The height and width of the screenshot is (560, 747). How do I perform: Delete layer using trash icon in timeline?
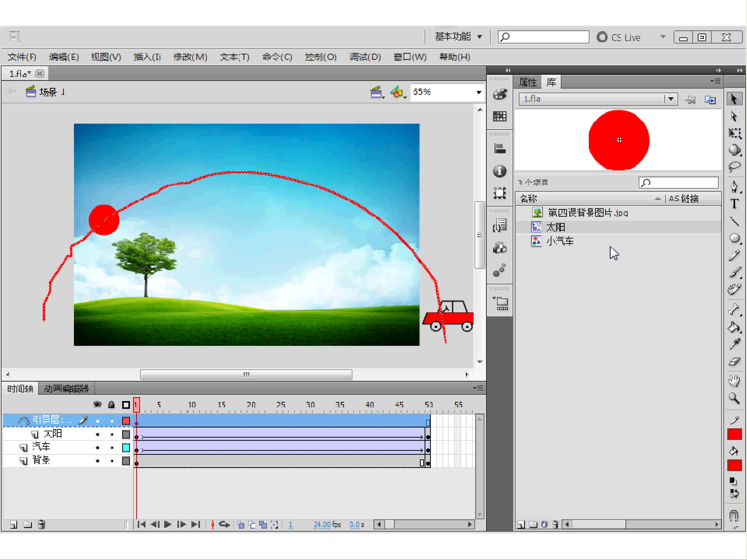[x=41, y=524]
